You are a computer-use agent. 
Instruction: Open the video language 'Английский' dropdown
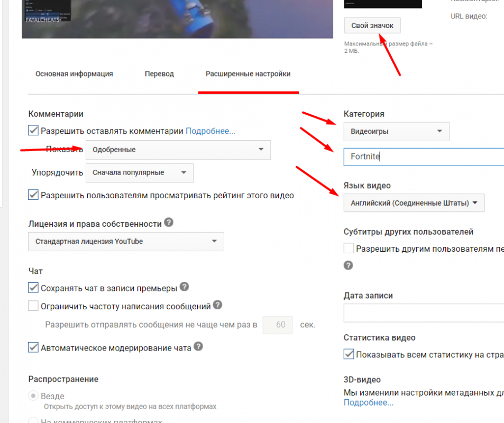tap(414, 203)
